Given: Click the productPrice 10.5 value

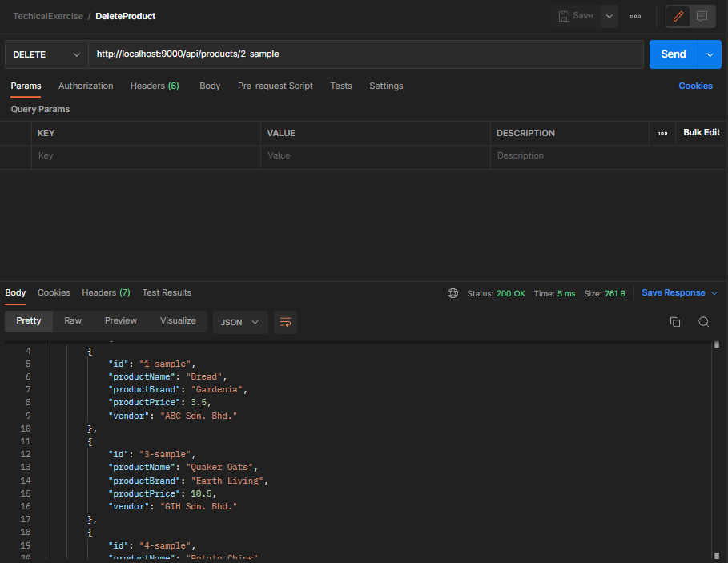Looking at the screenshot, I should pyautogui.click(x=201, y=494).
